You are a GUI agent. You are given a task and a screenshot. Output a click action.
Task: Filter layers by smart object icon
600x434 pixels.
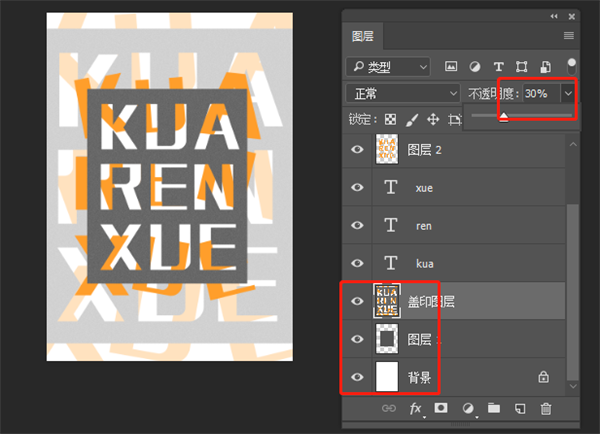coord(546,67)
